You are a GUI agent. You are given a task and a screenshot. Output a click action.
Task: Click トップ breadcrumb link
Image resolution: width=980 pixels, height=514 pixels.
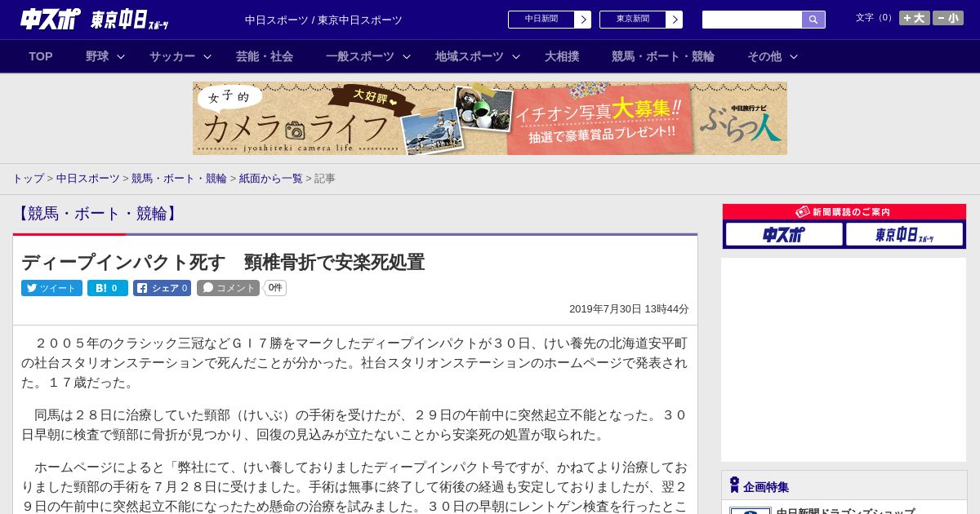28,178
